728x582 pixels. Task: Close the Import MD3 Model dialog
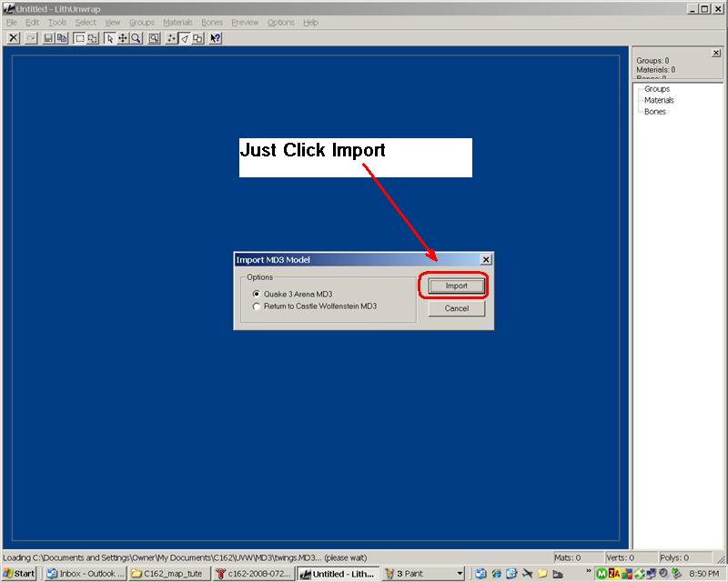click(486, 259)
